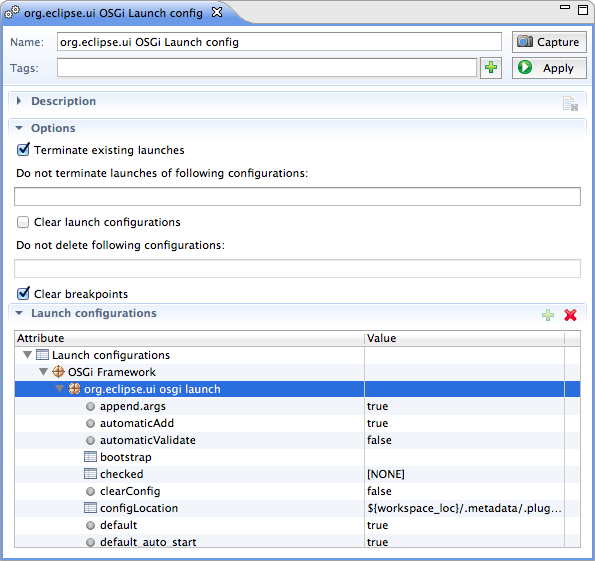Click the green plus add launch configuration icon
The width and height of the screenshot is (595, 561).
pos(548,315)
